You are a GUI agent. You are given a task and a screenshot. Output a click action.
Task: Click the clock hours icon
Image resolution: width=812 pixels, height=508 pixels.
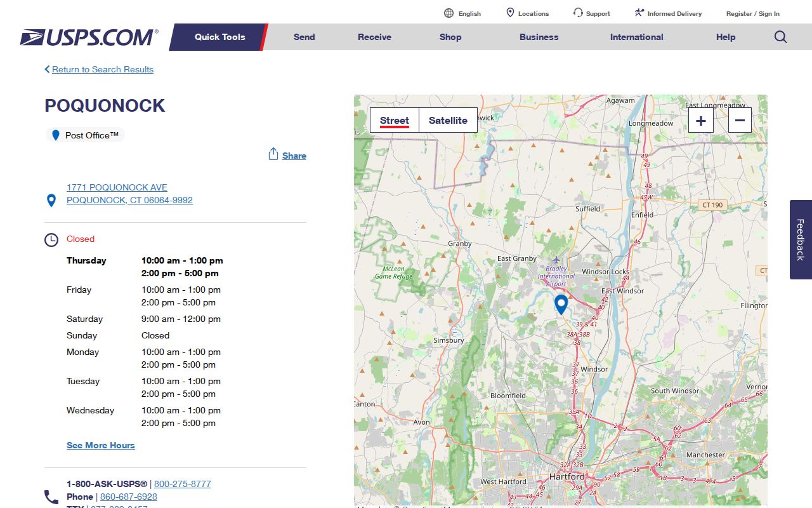point(51,240)
